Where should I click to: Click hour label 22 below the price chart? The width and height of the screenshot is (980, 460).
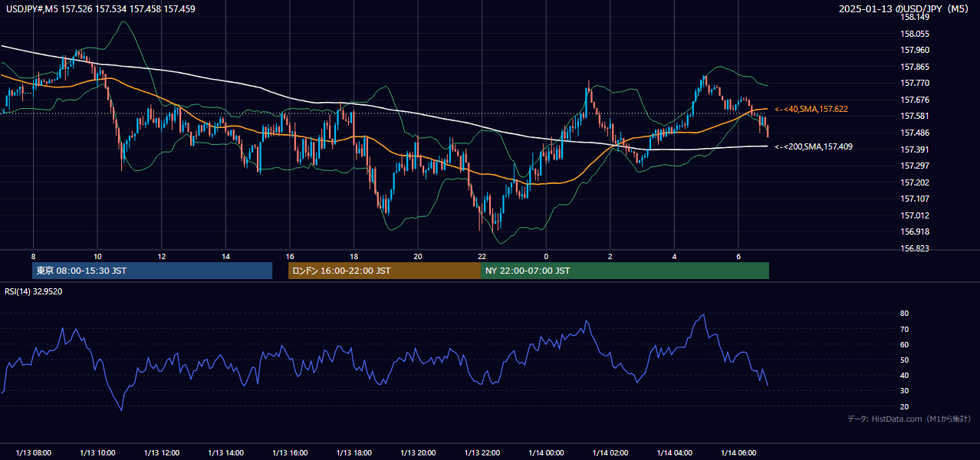pyautogui.click(x=482, y=256)
